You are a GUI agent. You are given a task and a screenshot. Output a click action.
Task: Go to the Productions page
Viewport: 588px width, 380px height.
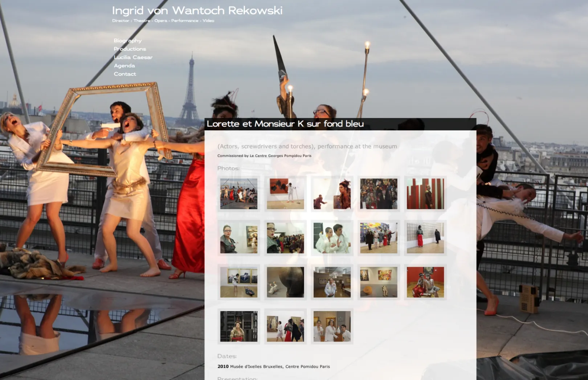(130, 49)
